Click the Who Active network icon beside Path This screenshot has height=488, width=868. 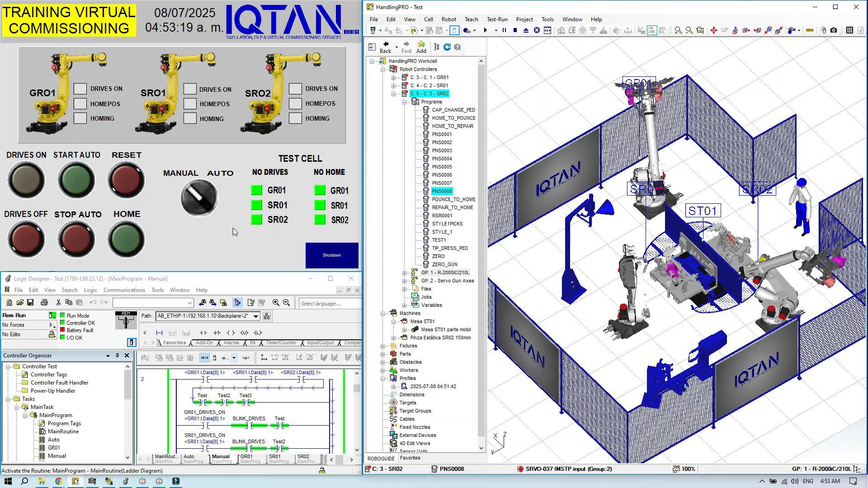click(267, 316)
